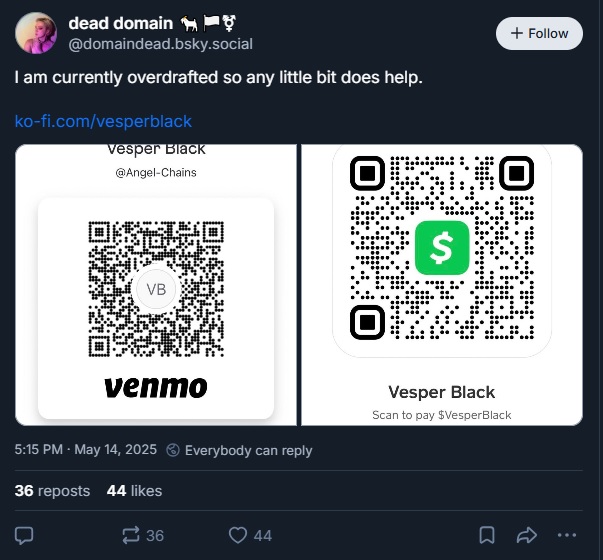Screen dimensions: 603x560
Task: Click the 5:15 PM May 14, 2025 timestamp
Action: [85, 450]
